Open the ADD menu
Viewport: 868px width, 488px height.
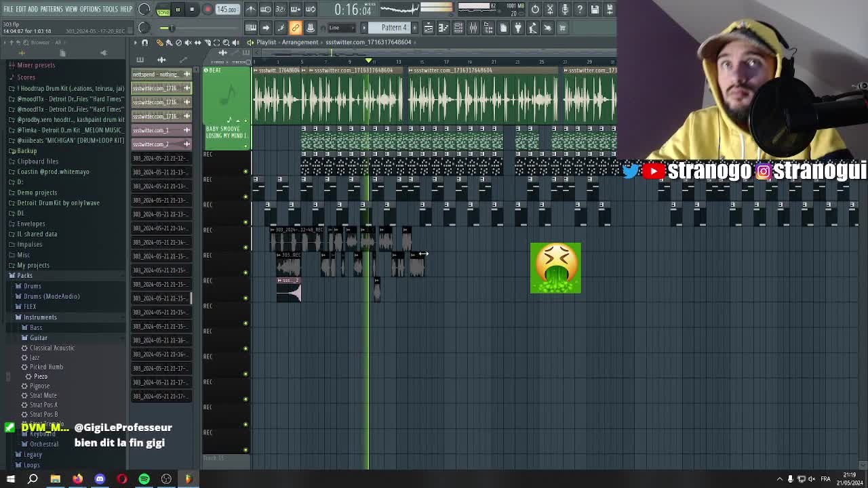[x=33, y=9]
